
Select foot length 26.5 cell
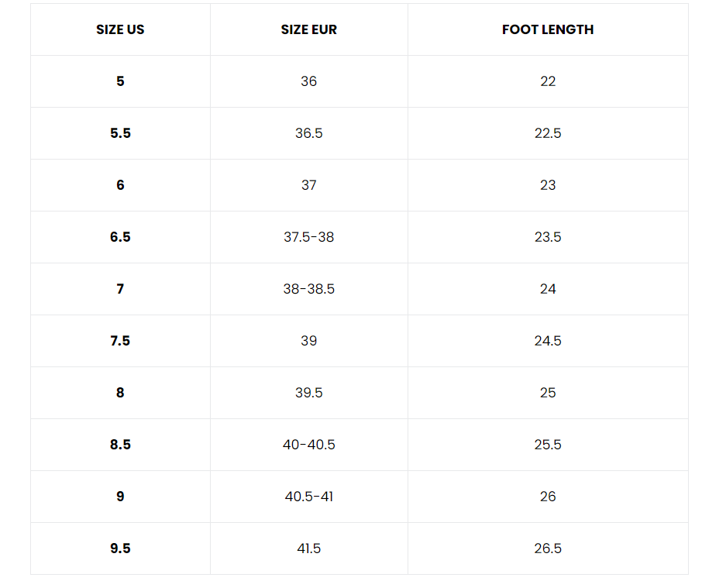(x=548, y=548)
